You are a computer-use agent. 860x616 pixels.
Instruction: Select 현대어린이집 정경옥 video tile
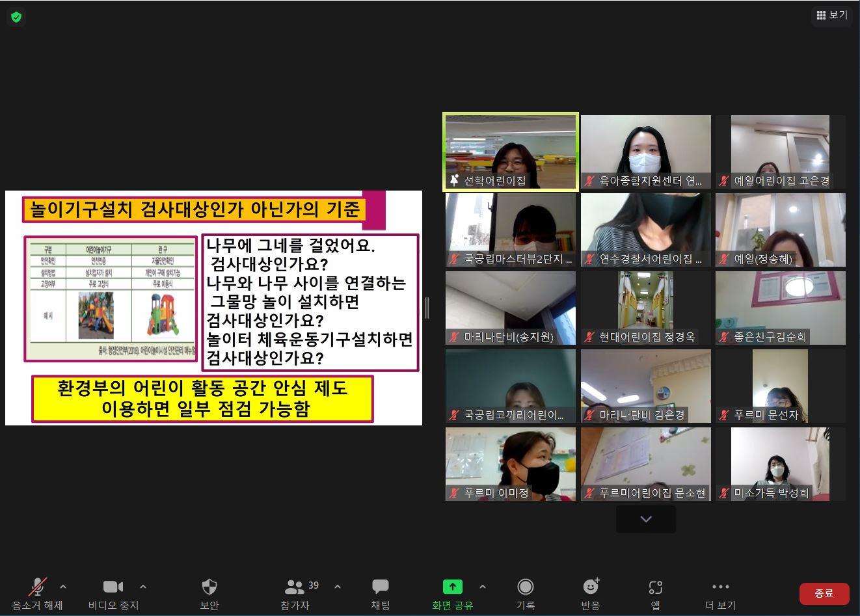[x=646, y=308]
